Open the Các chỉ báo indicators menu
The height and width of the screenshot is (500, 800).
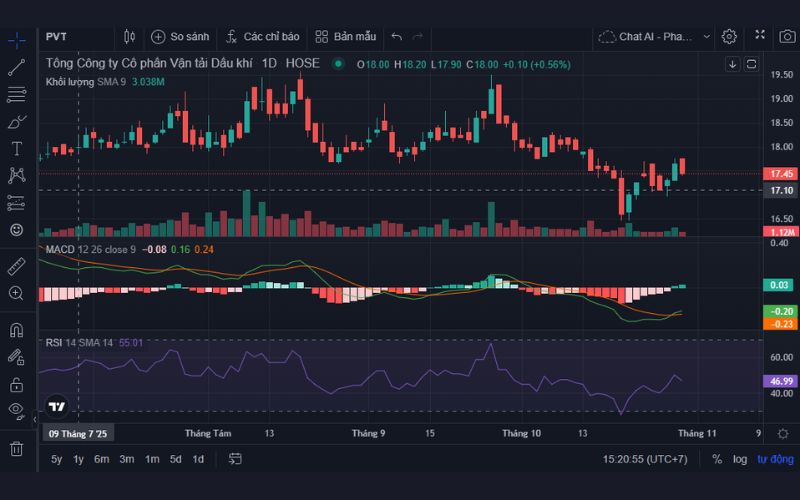pyautogui.click(x=262, y=36)
